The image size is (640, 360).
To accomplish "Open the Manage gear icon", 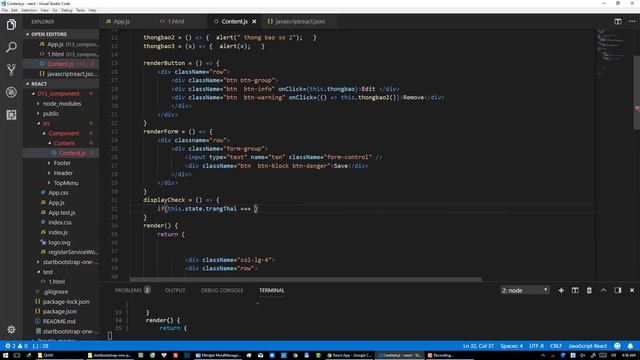I will [x=11, y=329].
